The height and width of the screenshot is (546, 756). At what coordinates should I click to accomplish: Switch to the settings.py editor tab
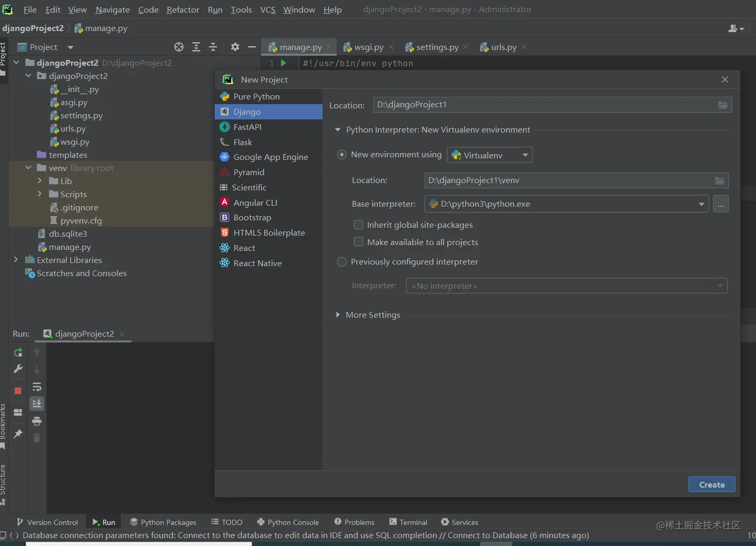point(437,47)
